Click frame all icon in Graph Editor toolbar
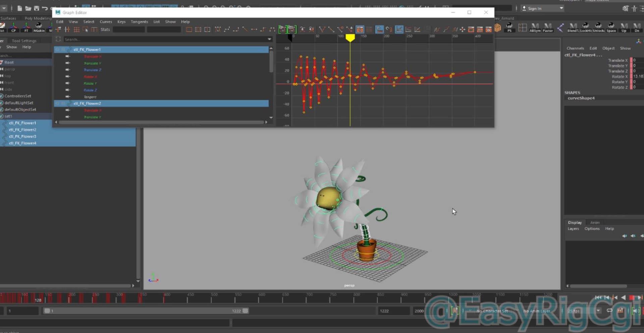 pyautogui.click(x=189, y=30)
